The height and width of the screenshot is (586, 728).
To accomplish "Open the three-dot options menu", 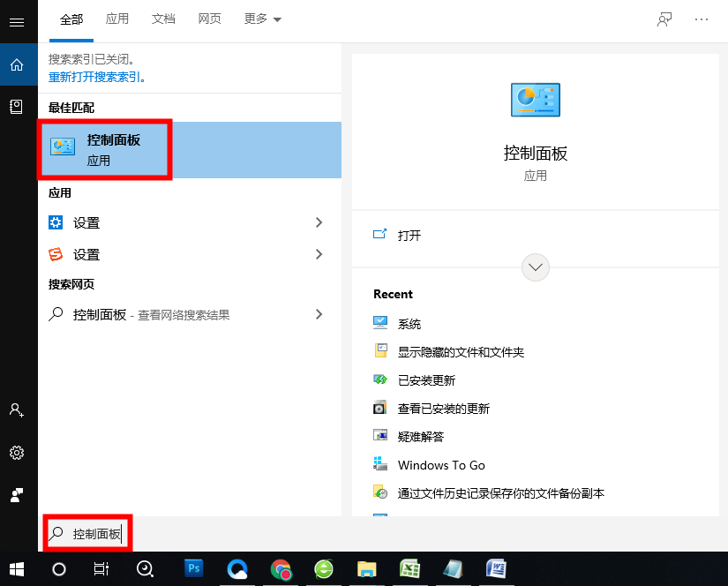I will tap(701, 19).
